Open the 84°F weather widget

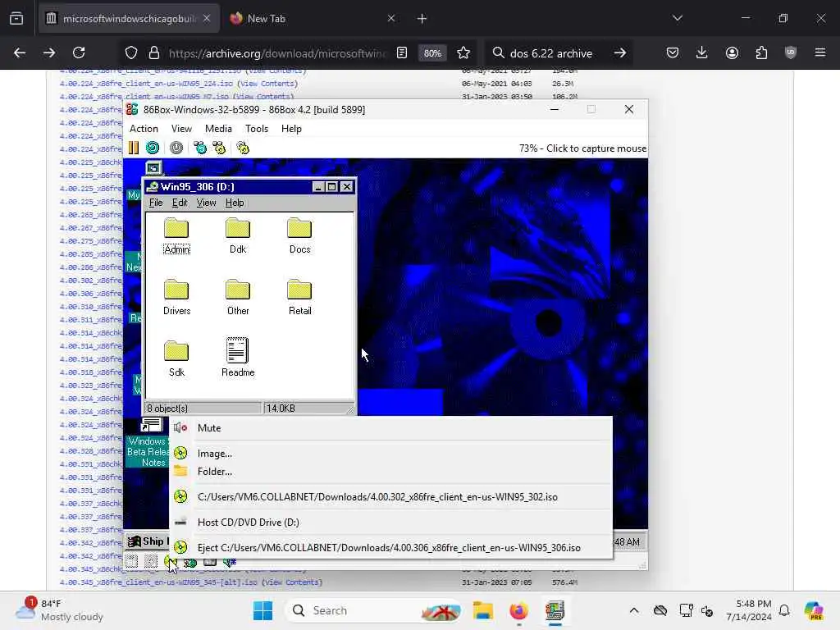pos(60,610)
